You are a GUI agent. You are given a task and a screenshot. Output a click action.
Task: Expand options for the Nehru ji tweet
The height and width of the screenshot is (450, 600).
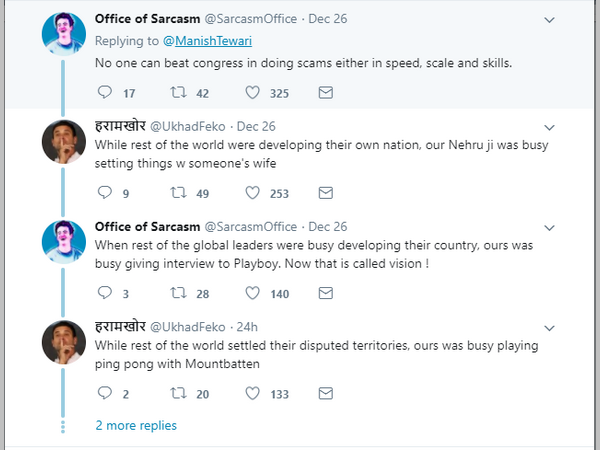click(x=548, y=127)
